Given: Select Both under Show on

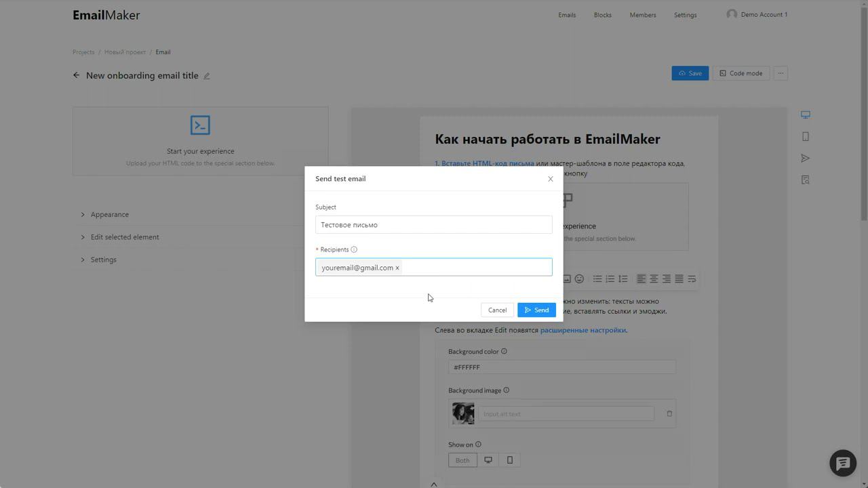Looking at the screenshot, I should pyautogui.click(x=462, y=460).
